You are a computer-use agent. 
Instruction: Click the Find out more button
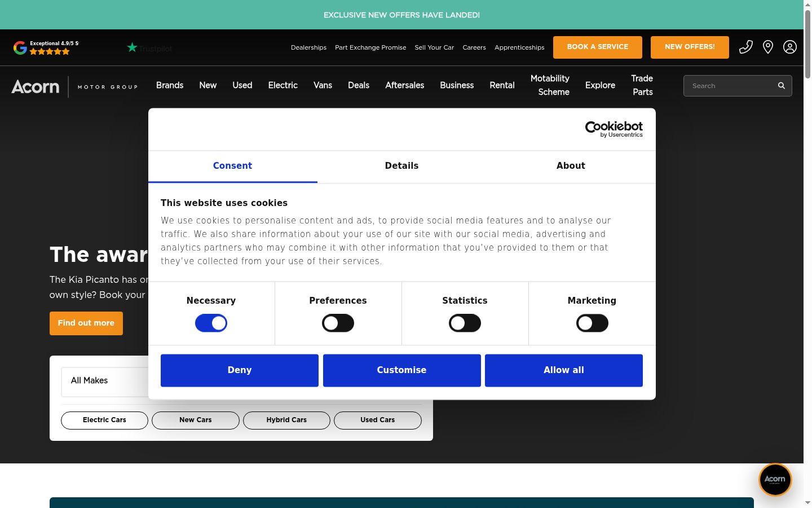coord(86,323)
